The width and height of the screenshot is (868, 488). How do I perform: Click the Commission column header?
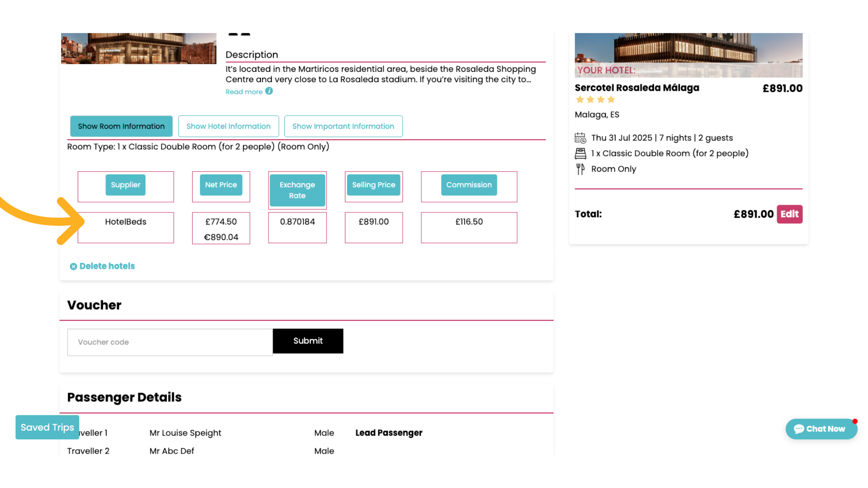tap(469, 185)
